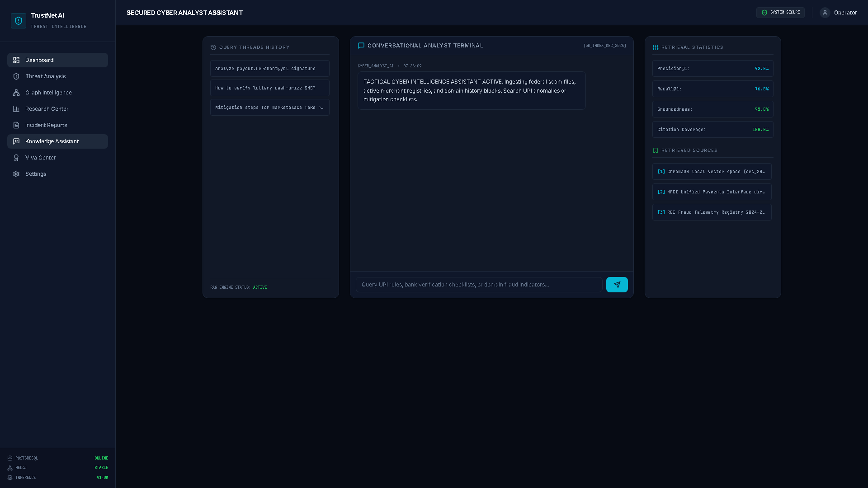Click the Graph Intelligence network icon

click(16, 93)
